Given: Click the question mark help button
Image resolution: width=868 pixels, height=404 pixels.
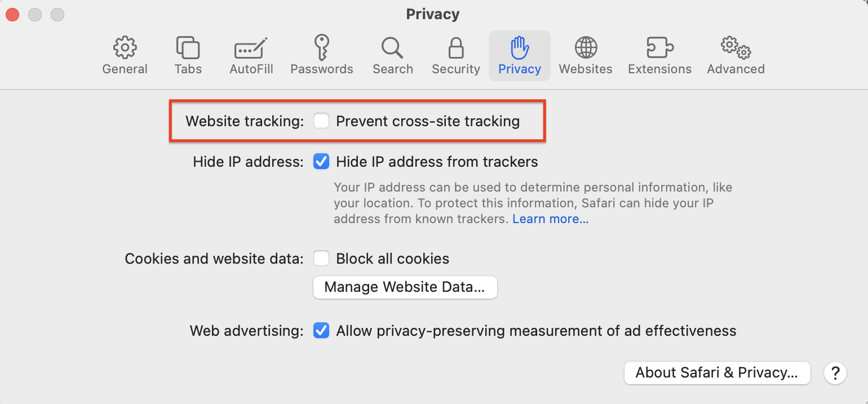Looking at the screenshot, I should (835, 372).
